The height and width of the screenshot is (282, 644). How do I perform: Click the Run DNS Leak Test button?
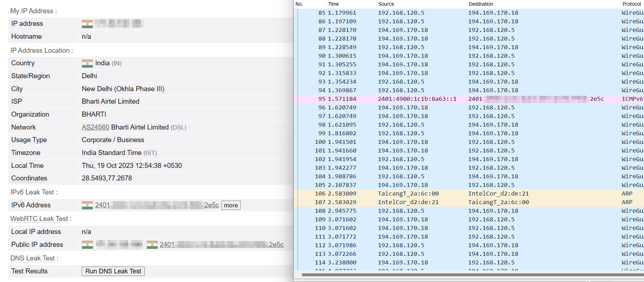(113, 271)
